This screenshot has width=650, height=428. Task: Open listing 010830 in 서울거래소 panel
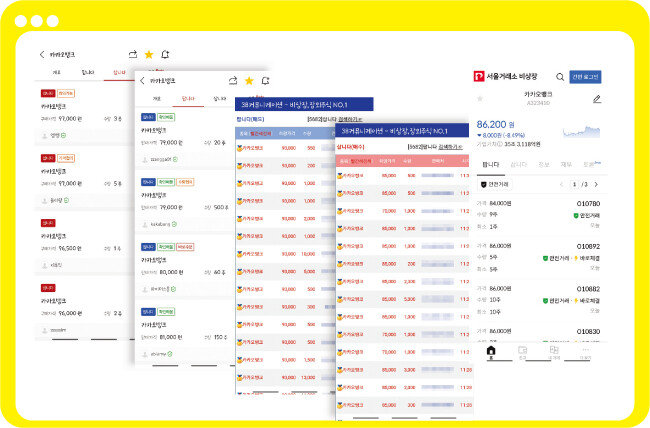(x=538, y=334)
